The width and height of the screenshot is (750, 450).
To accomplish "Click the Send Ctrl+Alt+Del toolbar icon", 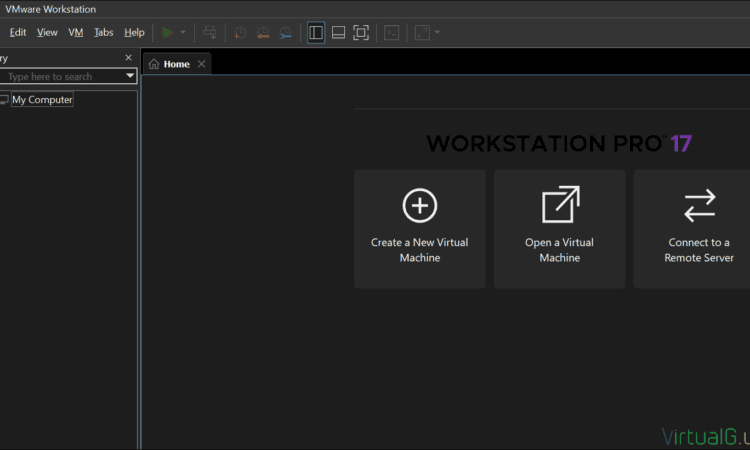I will click(x=209, y=32).
